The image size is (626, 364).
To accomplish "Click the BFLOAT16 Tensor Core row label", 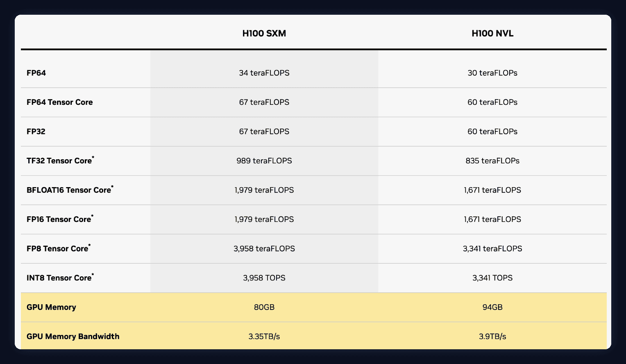I will (x=70, y=189).
